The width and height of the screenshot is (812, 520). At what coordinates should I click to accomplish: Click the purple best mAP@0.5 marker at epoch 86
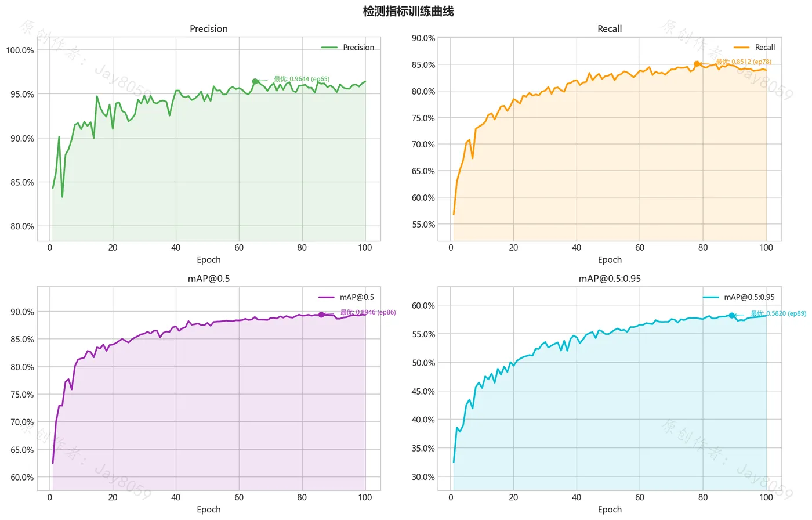321,315
